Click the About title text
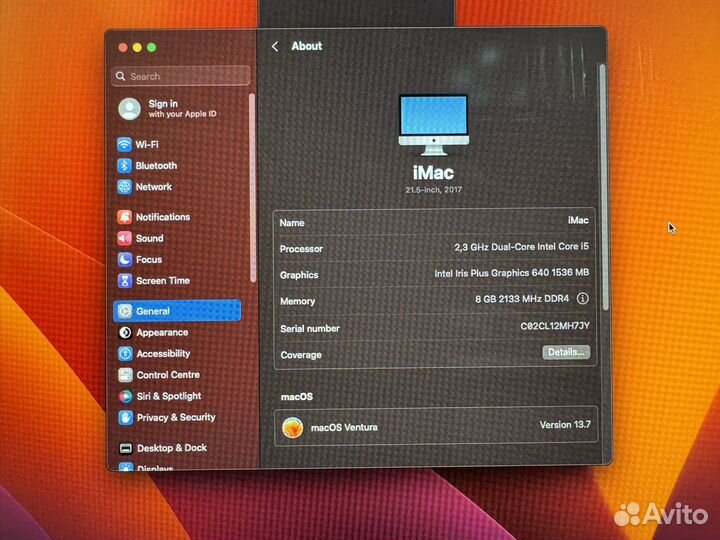The width and height of the screenshot is (720, 540). [307, 46]
